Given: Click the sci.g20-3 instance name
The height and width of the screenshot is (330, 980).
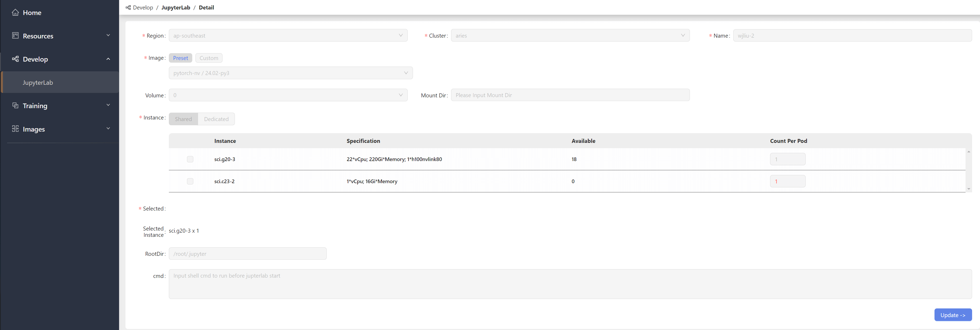Looking at the screenshot, I should pyautogui.click(x=224, y=159).
